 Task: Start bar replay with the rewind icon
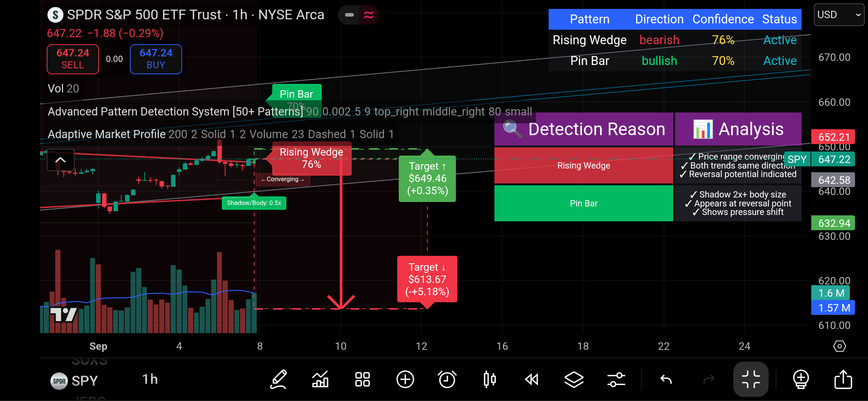[x=532, y=379]
